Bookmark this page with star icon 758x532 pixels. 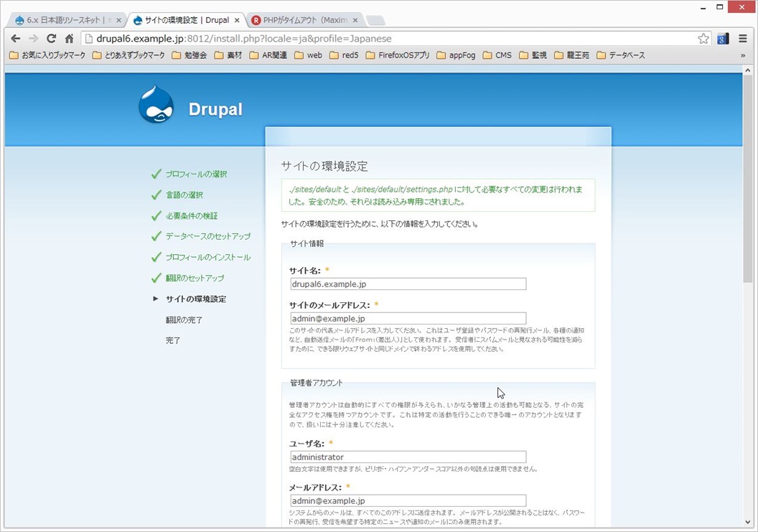pyautogui.click(x=703, y=39)
